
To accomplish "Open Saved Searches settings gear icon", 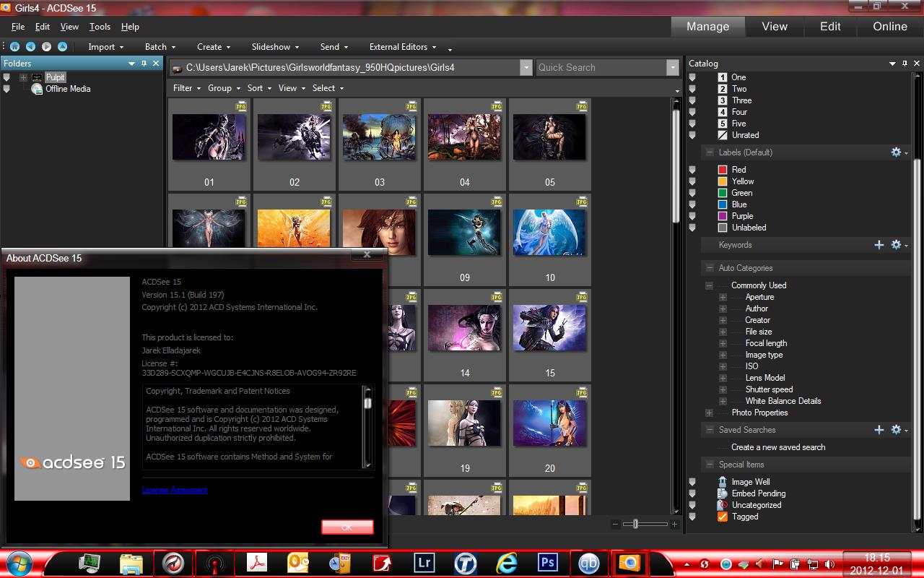I will click(x=896, y=430).
